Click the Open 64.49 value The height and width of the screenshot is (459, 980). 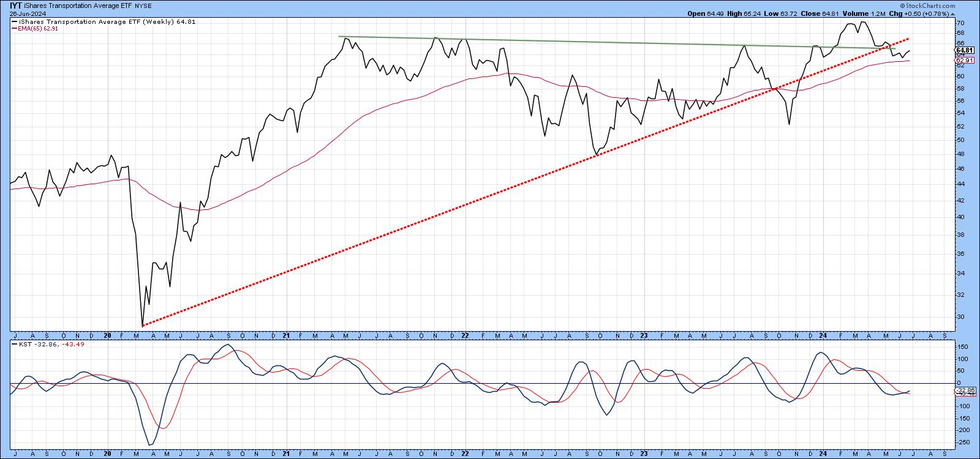point(706,13)
